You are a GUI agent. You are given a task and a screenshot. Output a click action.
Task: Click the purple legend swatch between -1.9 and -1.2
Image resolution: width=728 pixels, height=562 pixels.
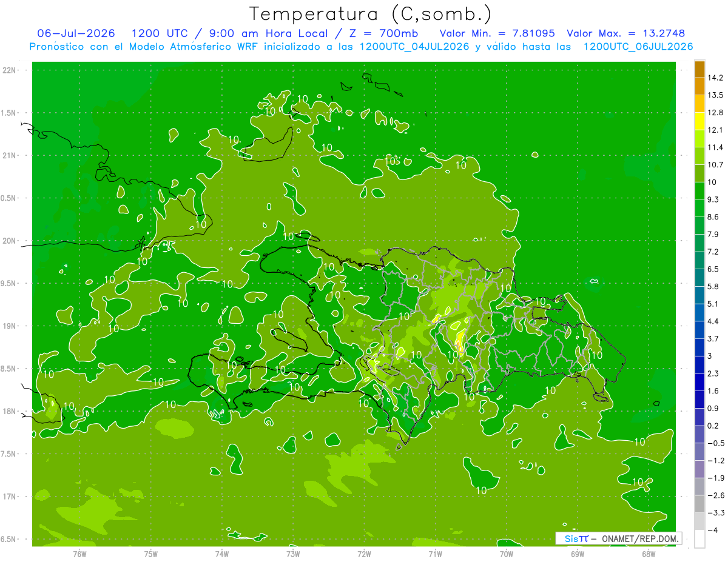click(699, 469)
